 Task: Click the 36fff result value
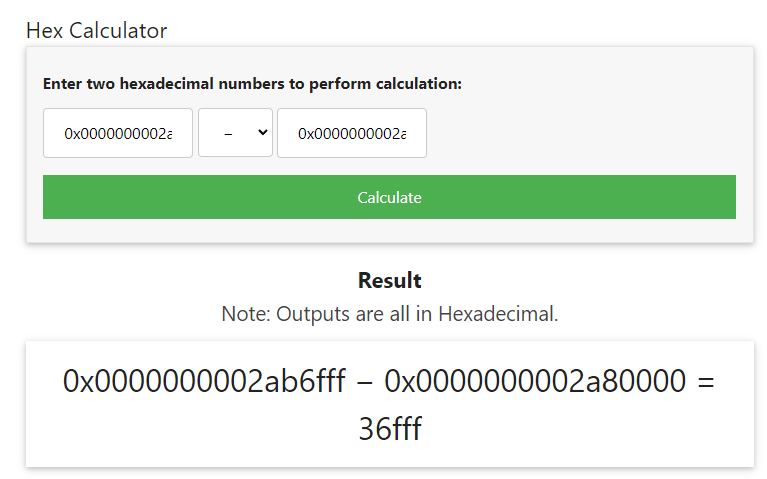coord(390,430)
